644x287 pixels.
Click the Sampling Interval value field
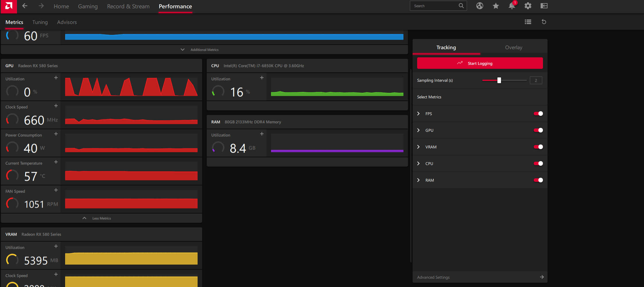(x=536, y=80)
